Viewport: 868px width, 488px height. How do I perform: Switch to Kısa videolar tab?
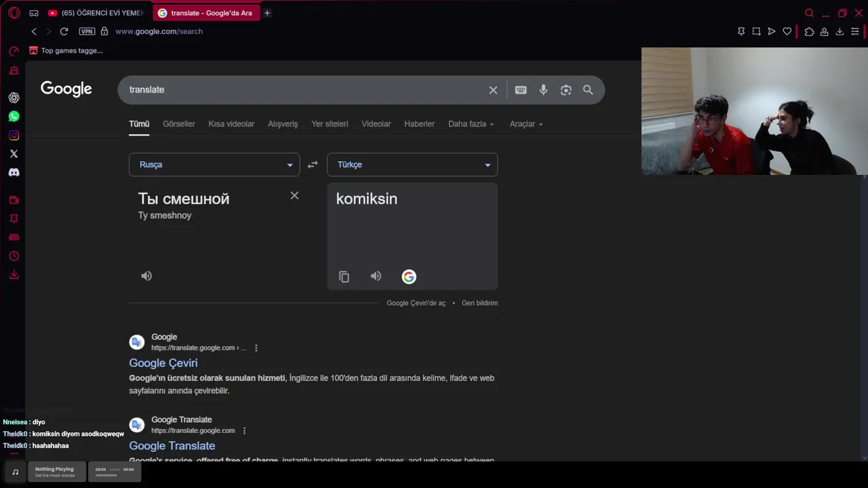pyautogui.click(x=231, y=124)
